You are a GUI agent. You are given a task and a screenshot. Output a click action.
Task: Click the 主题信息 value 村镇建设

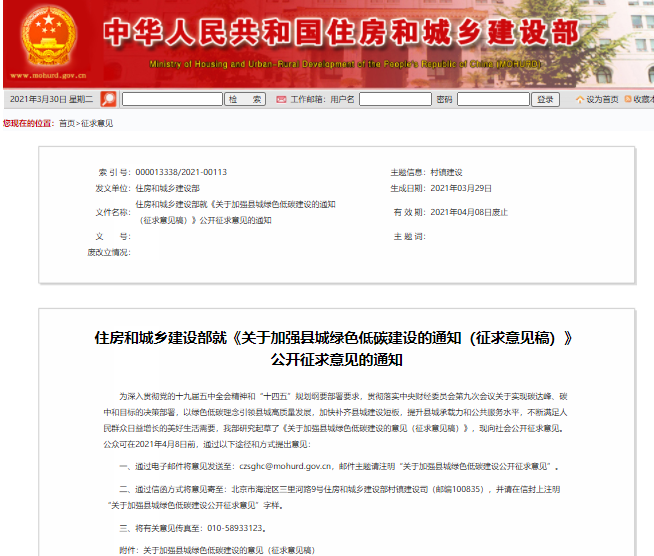click(446, 172)
